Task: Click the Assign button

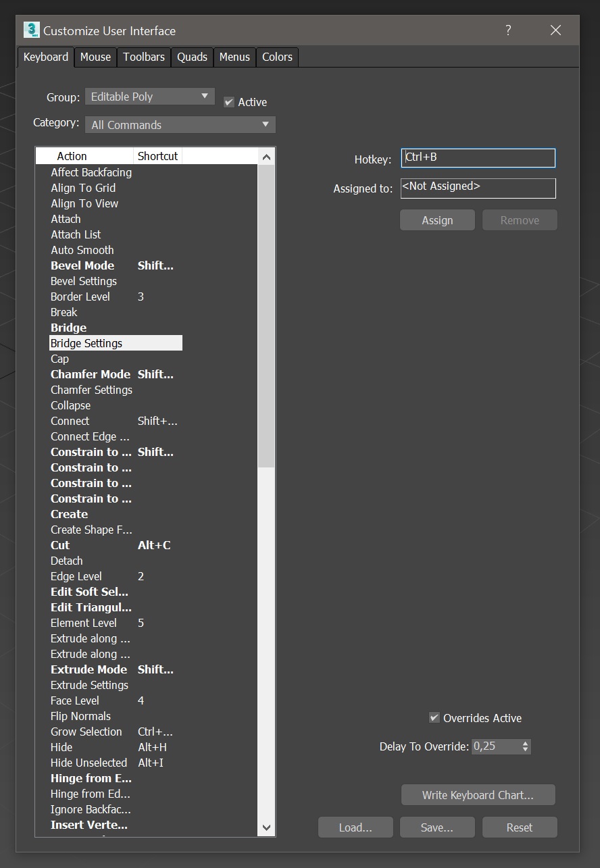Action: (x=438, y=220)
